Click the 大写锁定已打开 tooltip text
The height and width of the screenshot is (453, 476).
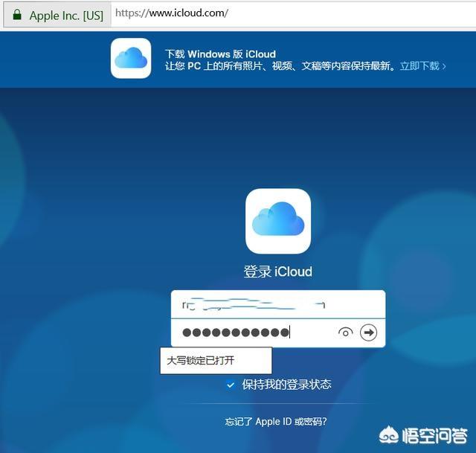200,361
